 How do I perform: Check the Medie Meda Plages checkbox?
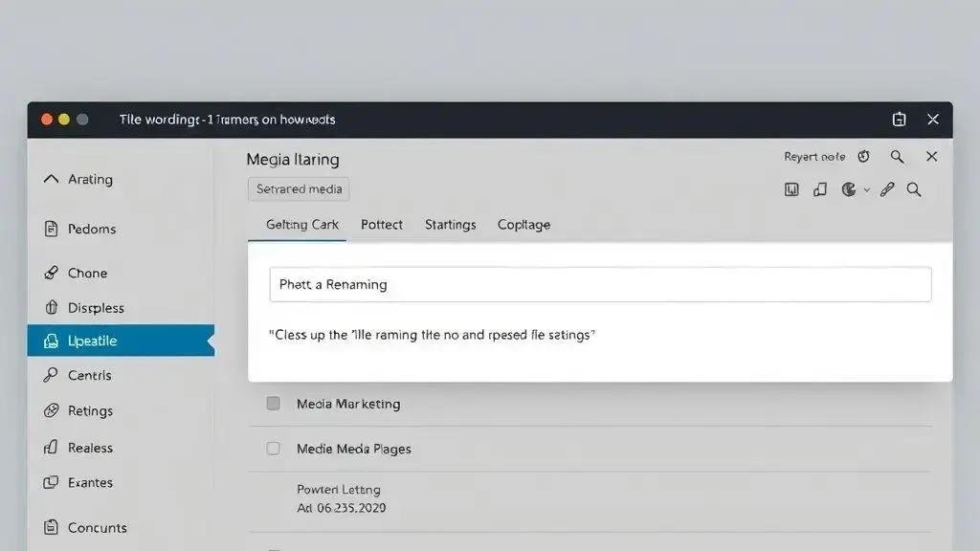(x=274, y=448)
